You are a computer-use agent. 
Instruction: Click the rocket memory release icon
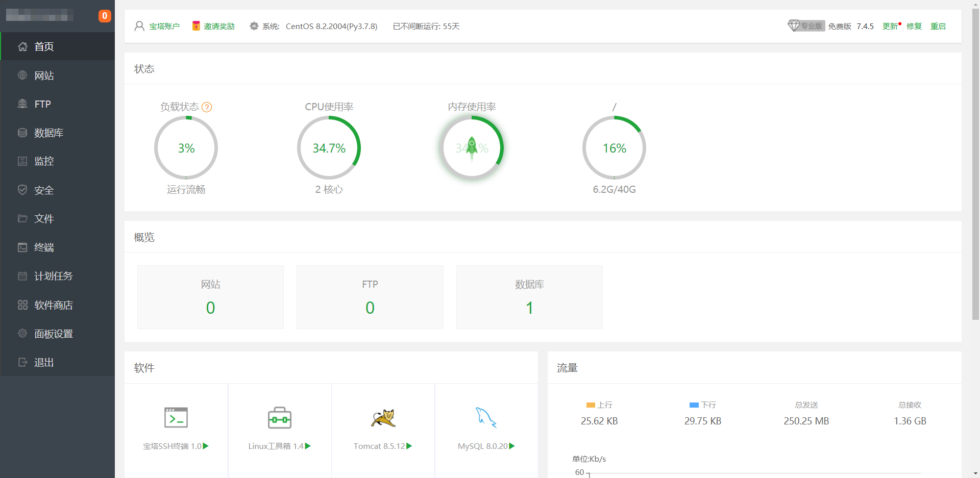(x=472, y=148)
